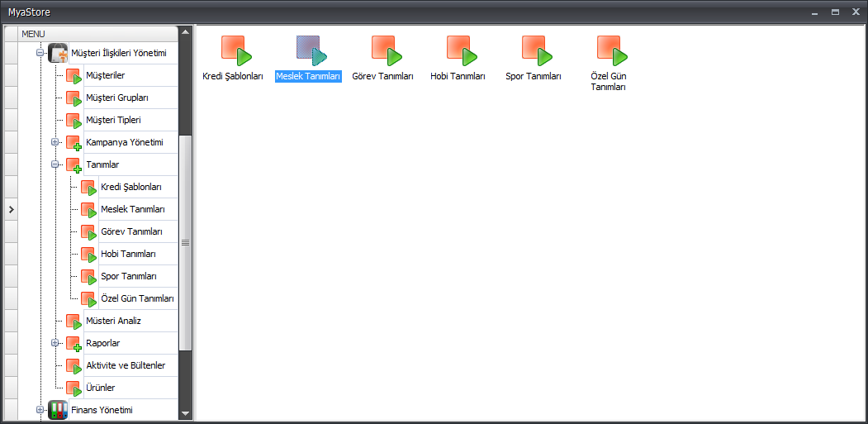Click the Müşteri İlişkileri Yönetimi module icon
The height and width of the screenshot is (424, 868).
tap(58, 54)
